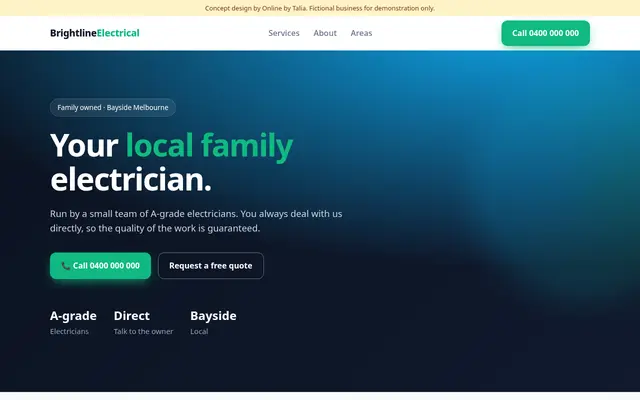
Task: Open the About nav link
Action: (325, 33)
